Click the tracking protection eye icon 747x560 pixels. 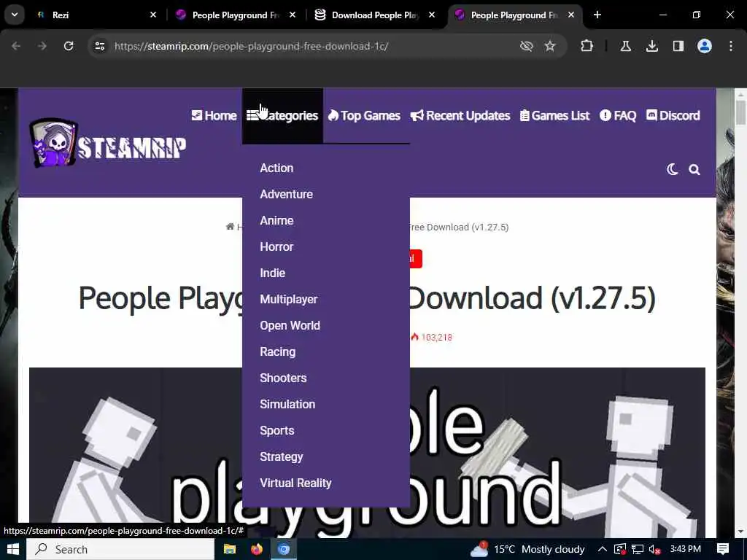[526, 46]
